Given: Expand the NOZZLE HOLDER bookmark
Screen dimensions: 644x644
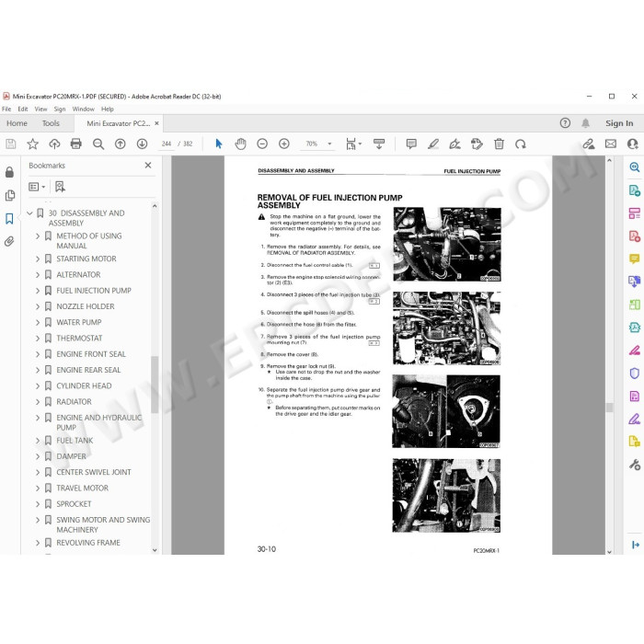Looking at the screenshot, I should [38, 306].
